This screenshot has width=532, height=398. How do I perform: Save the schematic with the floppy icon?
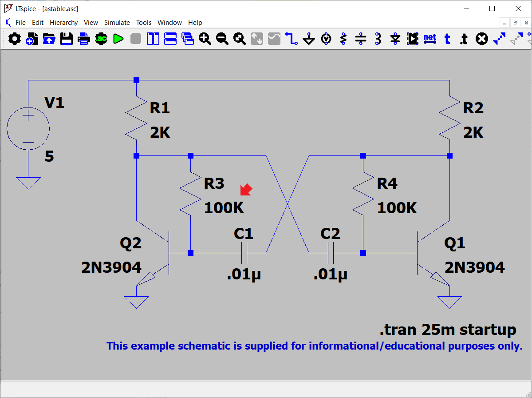pyautogui.click(x=67, y=39)
